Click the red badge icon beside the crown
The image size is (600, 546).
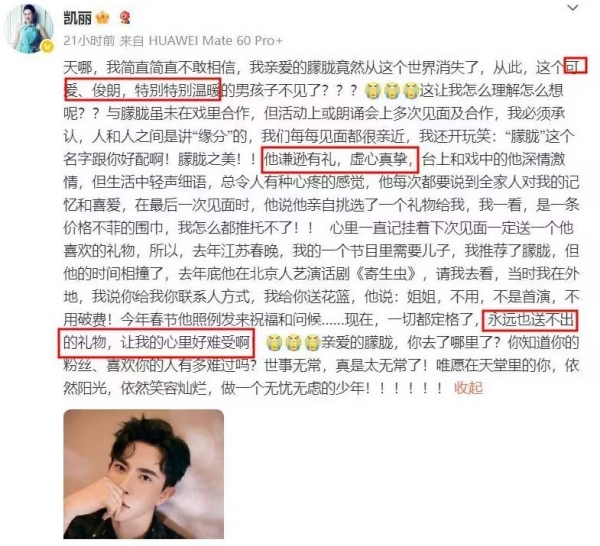125,17
